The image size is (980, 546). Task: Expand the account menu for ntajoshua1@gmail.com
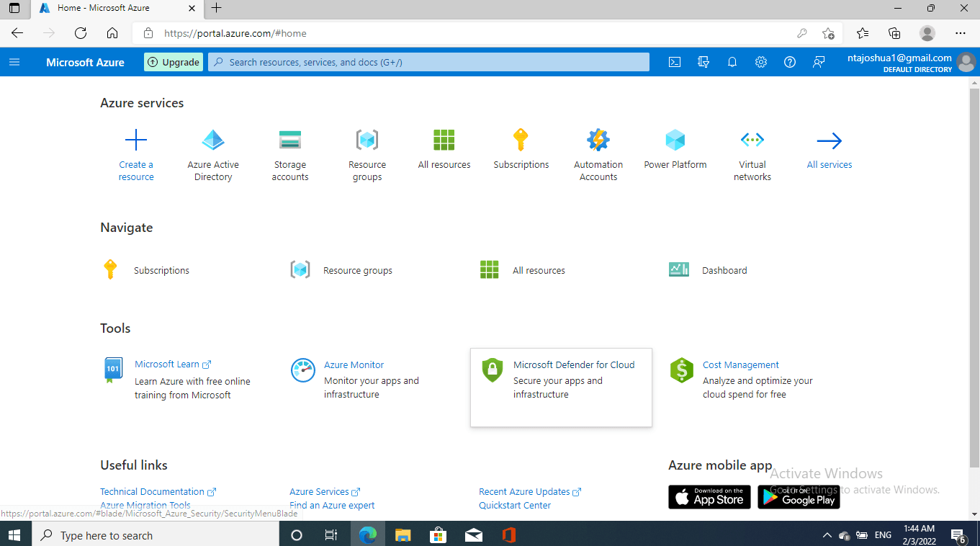[910, 62]
